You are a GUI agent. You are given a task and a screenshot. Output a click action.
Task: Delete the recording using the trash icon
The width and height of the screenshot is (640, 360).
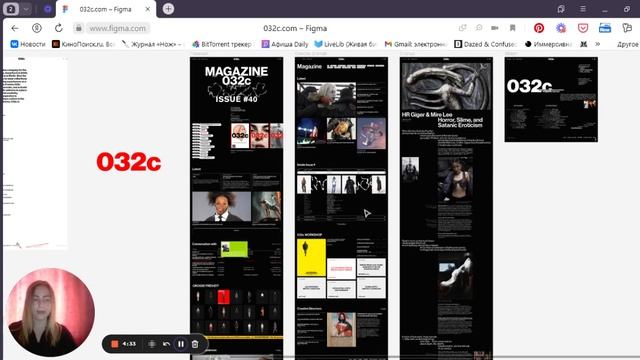tap(195, 344)
